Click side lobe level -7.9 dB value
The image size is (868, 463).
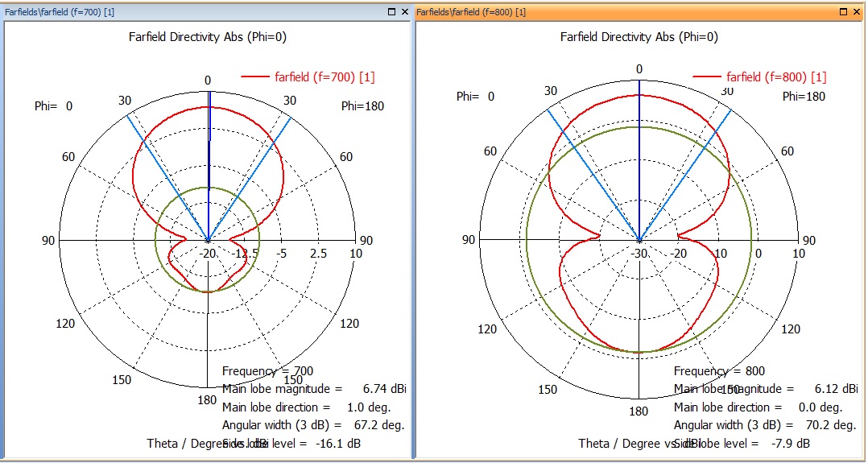pos(791,444)
